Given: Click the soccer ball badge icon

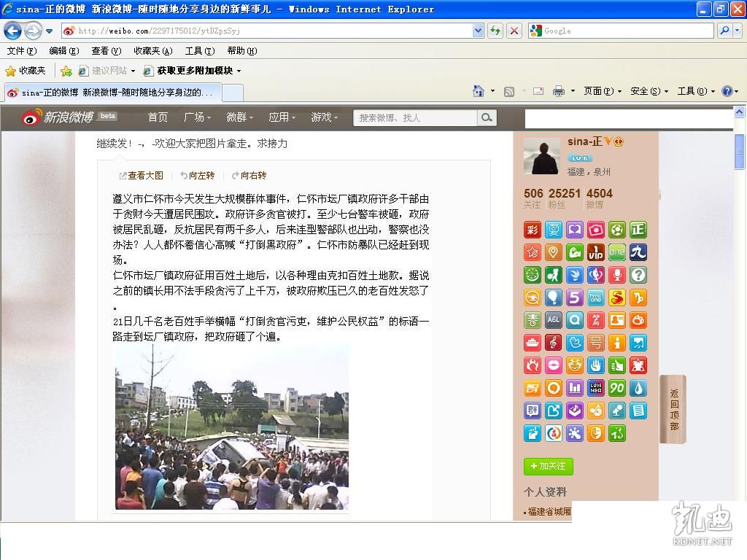Looking at the screenshot, I should pyautogui.click(x=617, y=230).
